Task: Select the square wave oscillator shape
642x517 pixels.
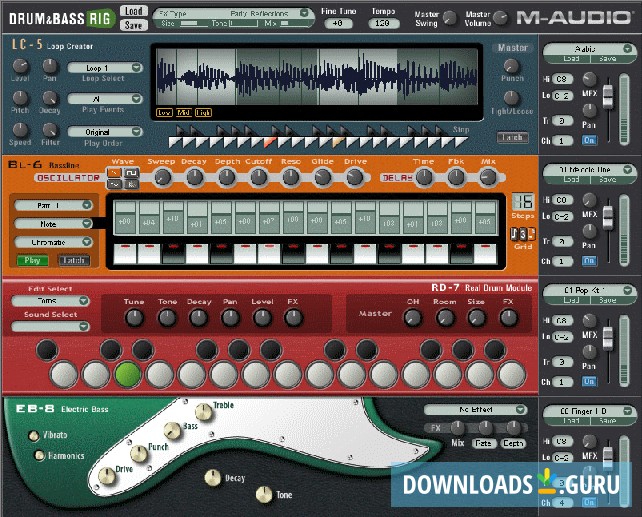Action: (131, 173)
